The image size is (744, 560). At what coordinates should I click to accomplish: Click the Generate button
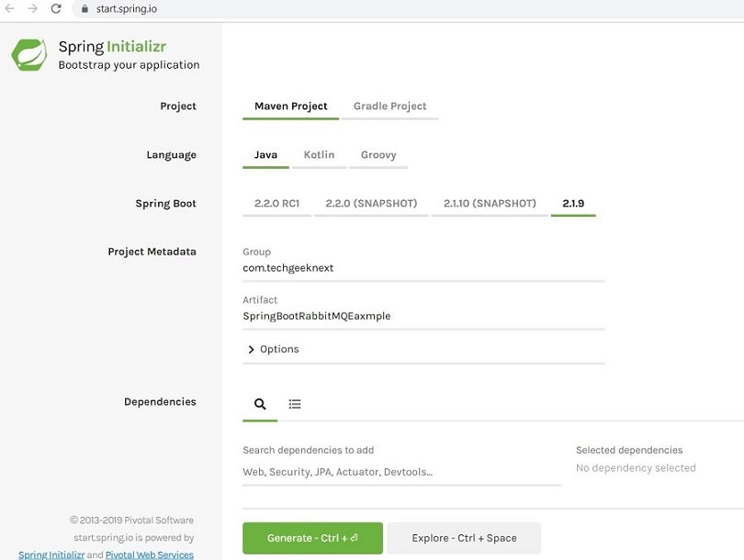312,538
